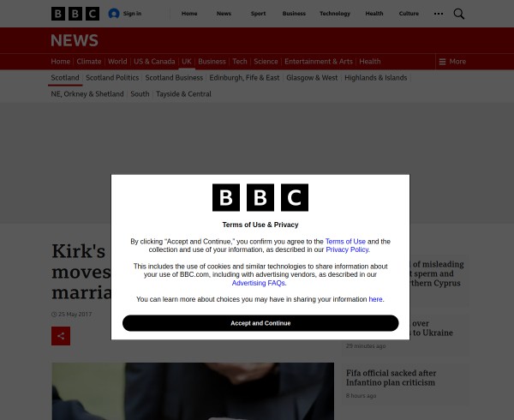Open Home in top navigation

(189, 14)
